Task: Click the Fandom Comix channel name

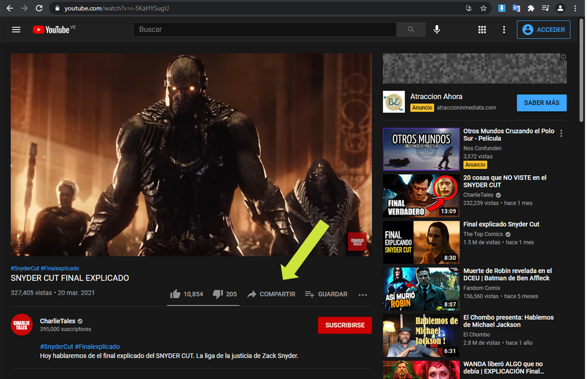Action: point(482,288)
